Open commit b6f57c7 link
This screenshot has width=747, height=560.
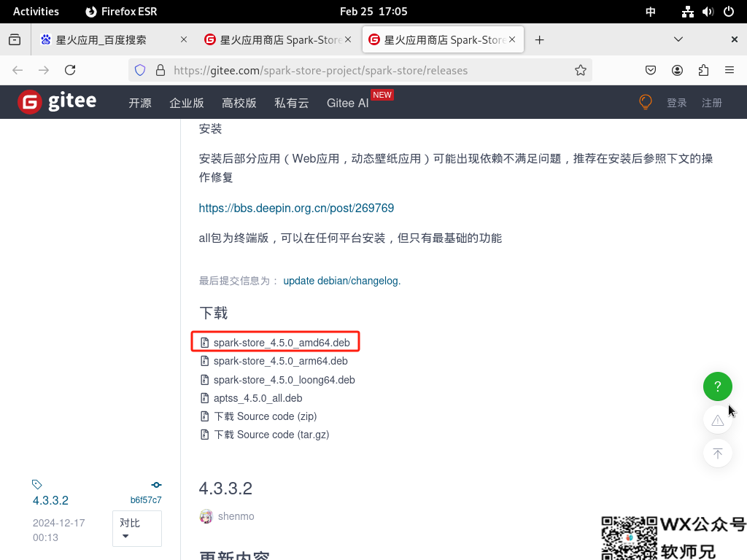tap(146, 500)
